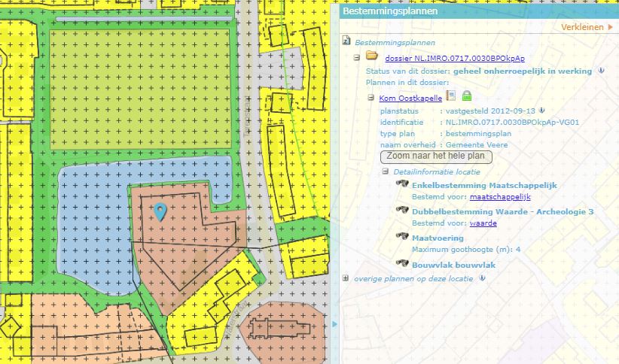Select the 'Maatvoering' heading
The height and width of the screenshot is (364, 619).
(x=438, y=238)
